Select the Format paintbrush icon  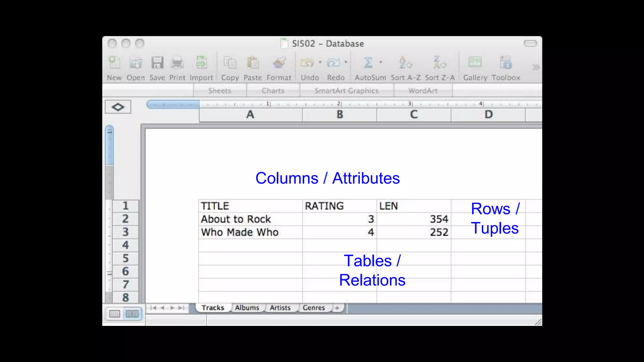click(279, 63)
